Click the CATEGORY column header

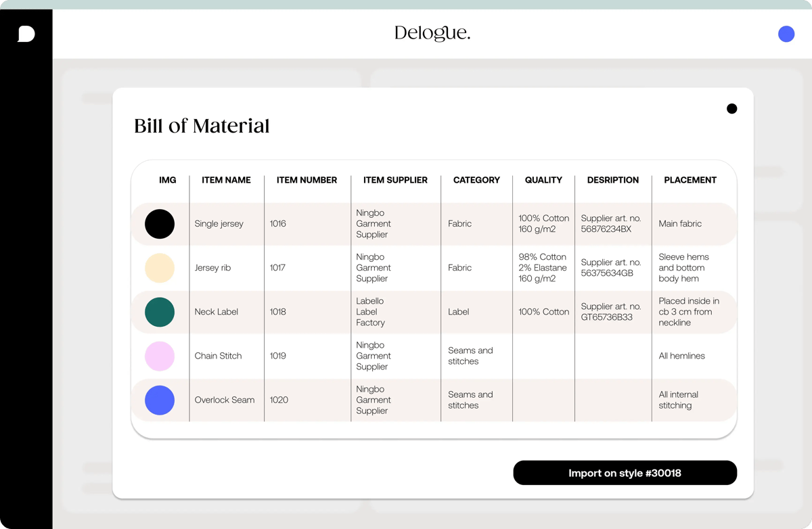[x=476, y=180]
